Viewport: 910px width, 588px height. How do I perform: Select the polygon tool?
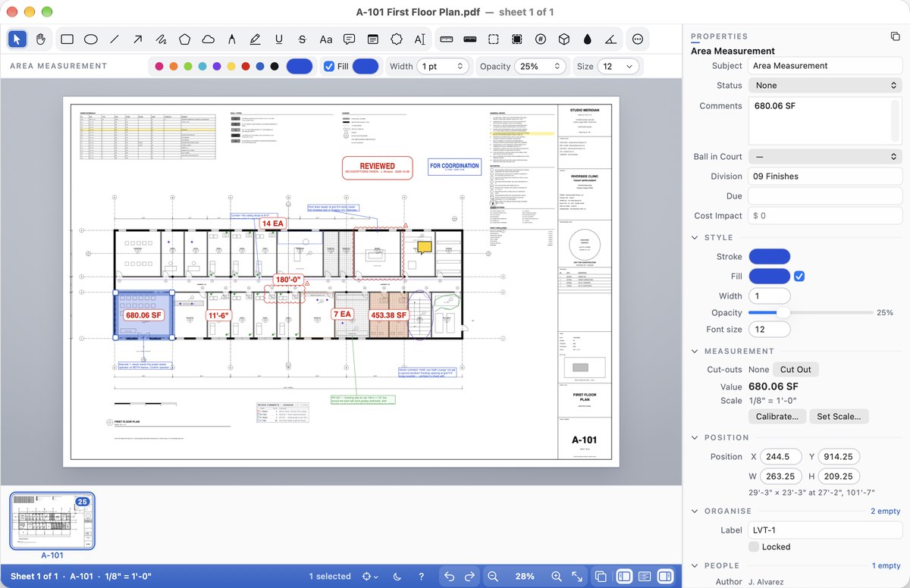point(184,39)
